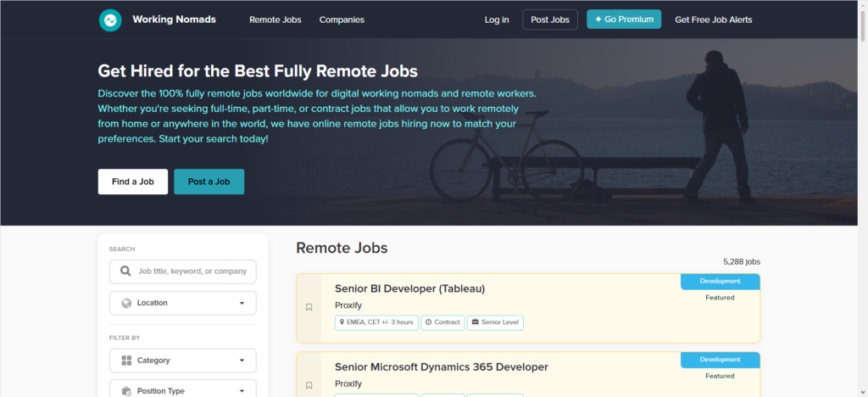Click the Contract tag on the BI Developer job

442,323
